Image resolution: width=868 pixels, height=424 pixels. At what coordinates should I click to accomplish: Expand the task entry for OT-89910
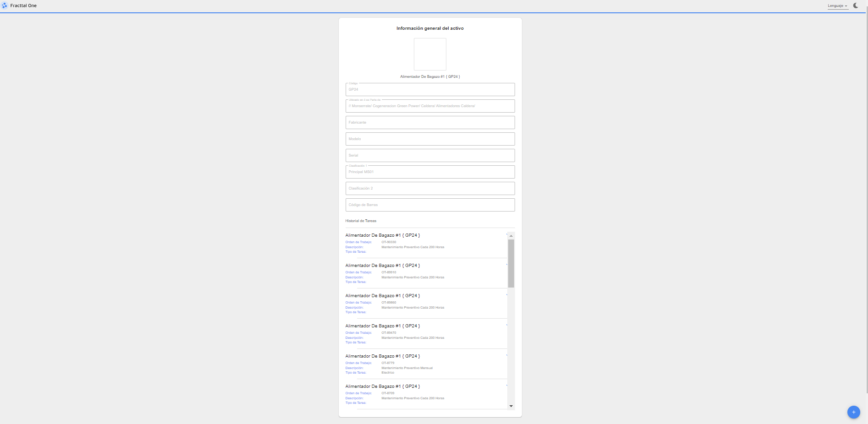click(506, 265)
